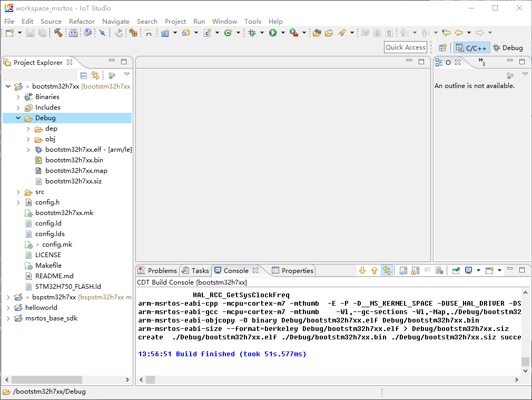Viewport: 532px width, 400px height.
Task: Expand the src folder node
Action: [x=18, y=192]
